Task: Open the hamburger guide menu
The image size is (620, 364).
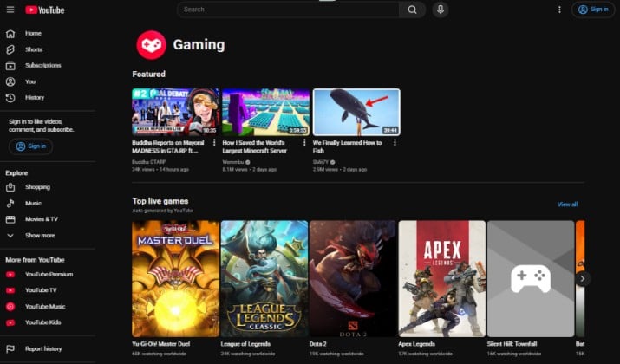Action: click(10, 10)
